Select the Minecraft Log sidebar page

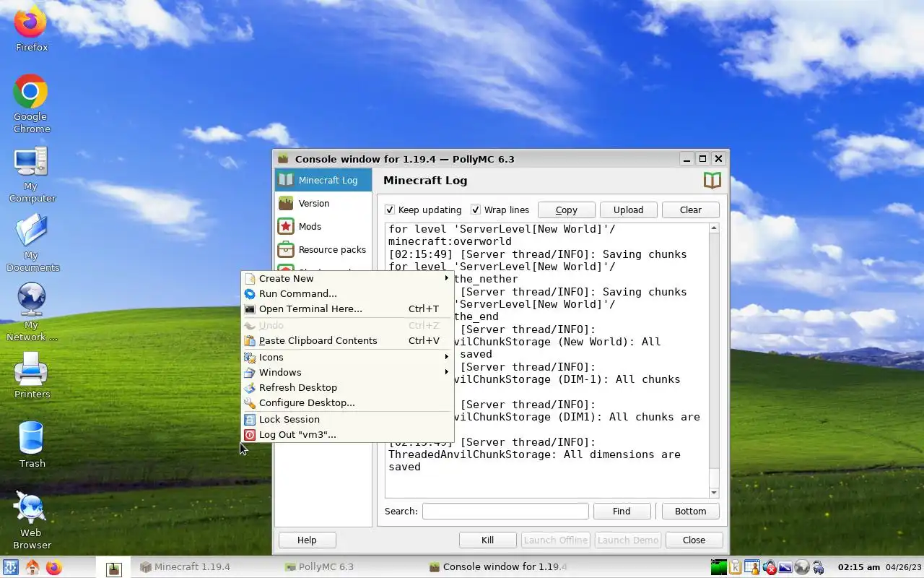(x=323, y=180)
